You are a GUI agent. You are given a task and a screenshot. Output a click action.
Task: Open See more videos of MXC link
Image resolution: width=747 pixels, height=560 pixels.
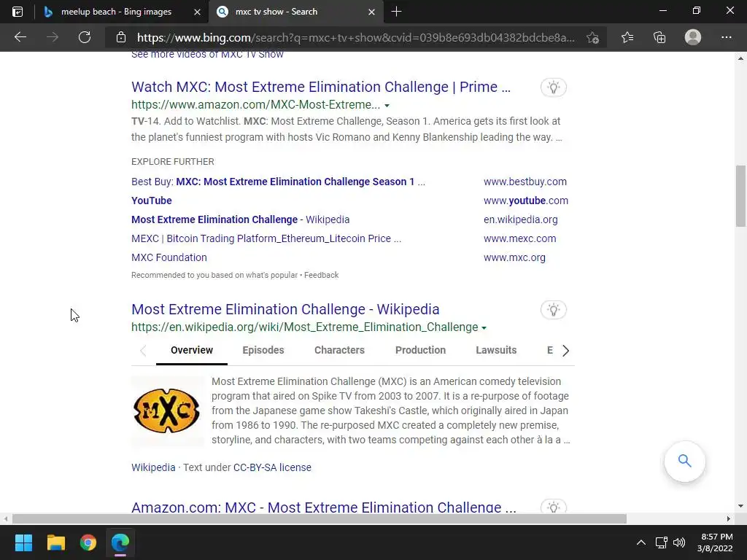[x=207, y=54]
